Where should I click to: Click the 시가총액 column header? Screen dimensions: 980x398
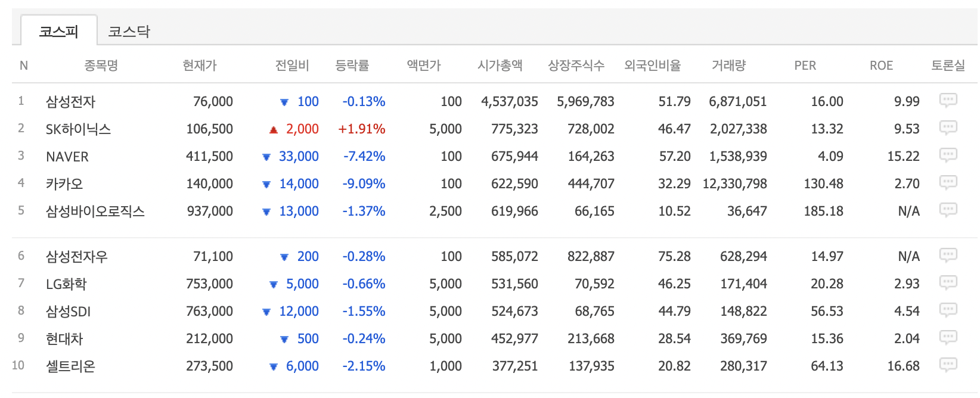[500, 66]
